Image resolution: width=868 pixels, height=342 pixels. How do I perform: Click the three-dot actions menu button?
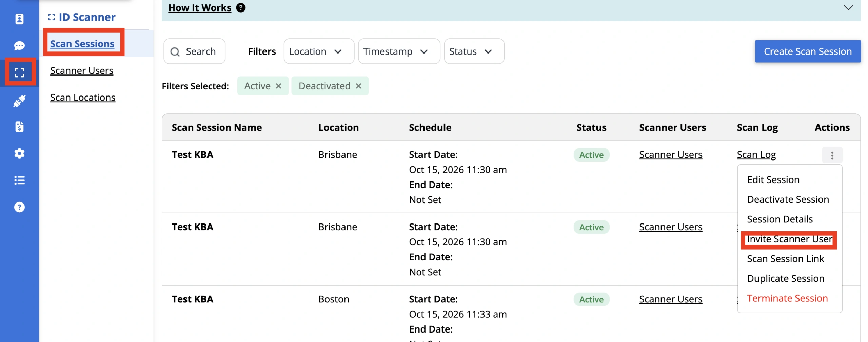click(832, 155)
